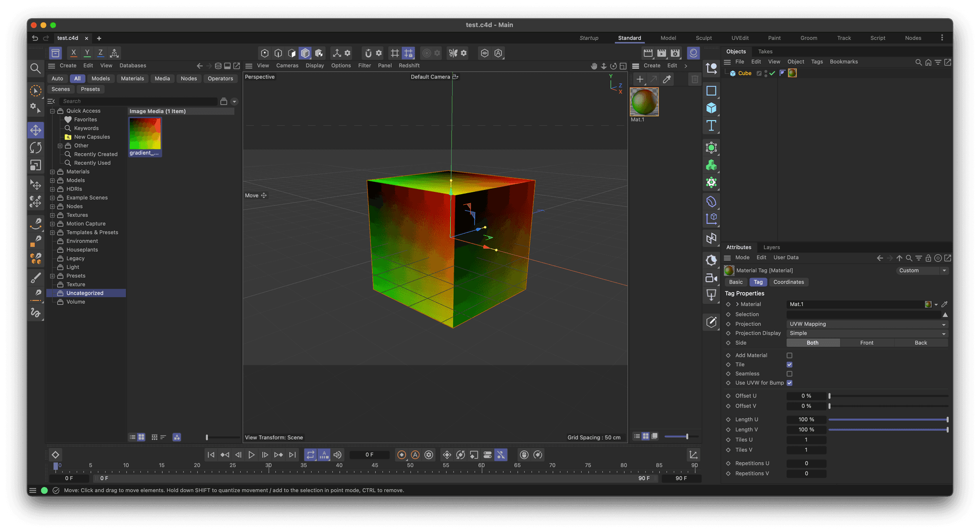Click the material eyedropper icon
This screenshot has width=980, height=532.
(x=667, y=79)
